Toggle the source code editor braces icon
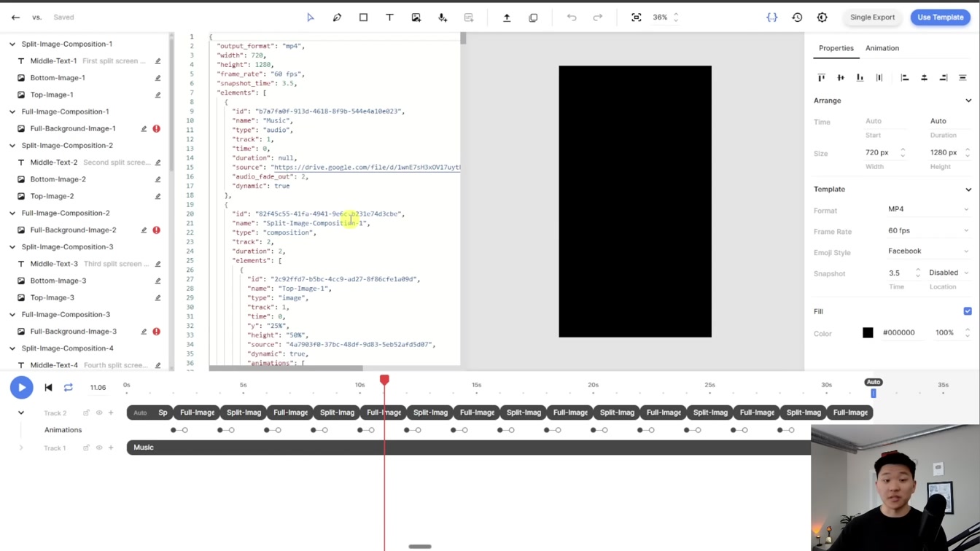Viewport: 980px width, 551px height. click(772, 17)
